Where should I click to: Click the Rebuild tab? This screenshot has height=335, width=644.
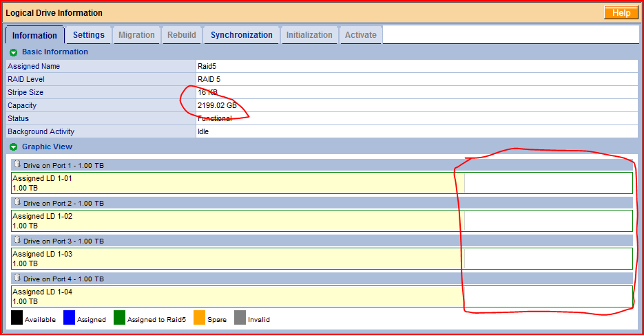182,35
